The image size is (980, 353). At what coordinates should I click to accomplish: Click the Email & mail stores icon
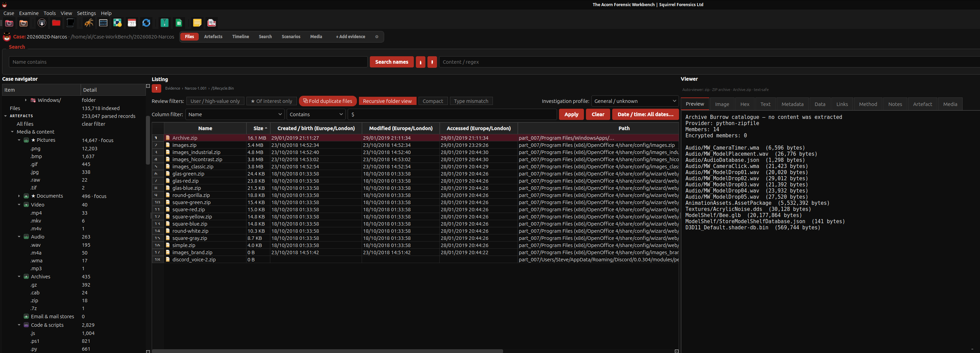tap(26, 317)
